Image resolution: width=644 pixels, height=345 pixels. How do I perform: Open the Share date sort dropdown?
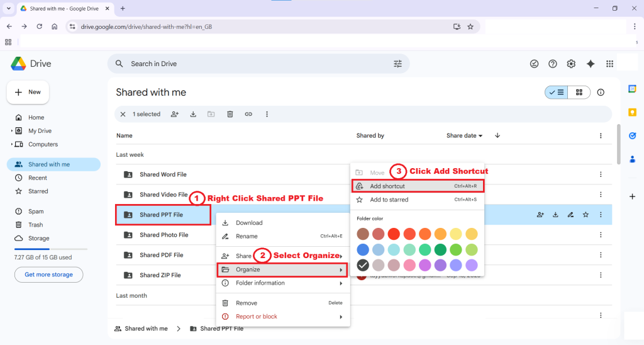465,135
